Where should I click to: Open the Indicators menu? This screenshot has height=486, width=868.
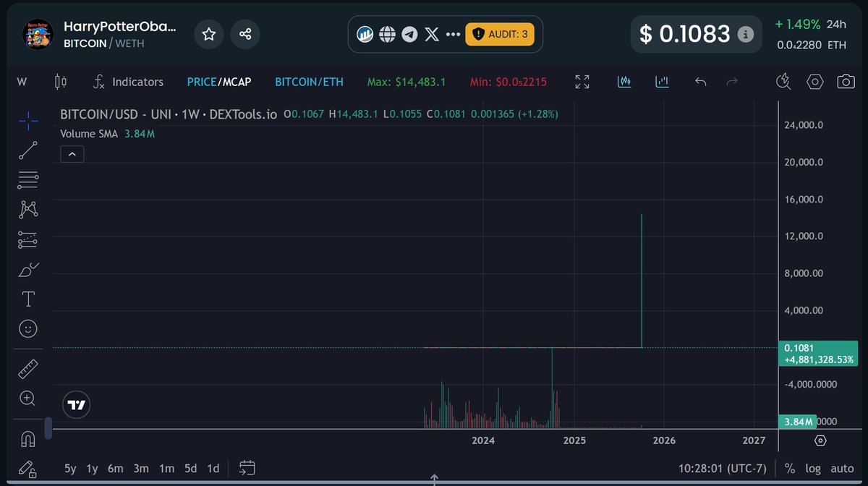coord(129,82)
